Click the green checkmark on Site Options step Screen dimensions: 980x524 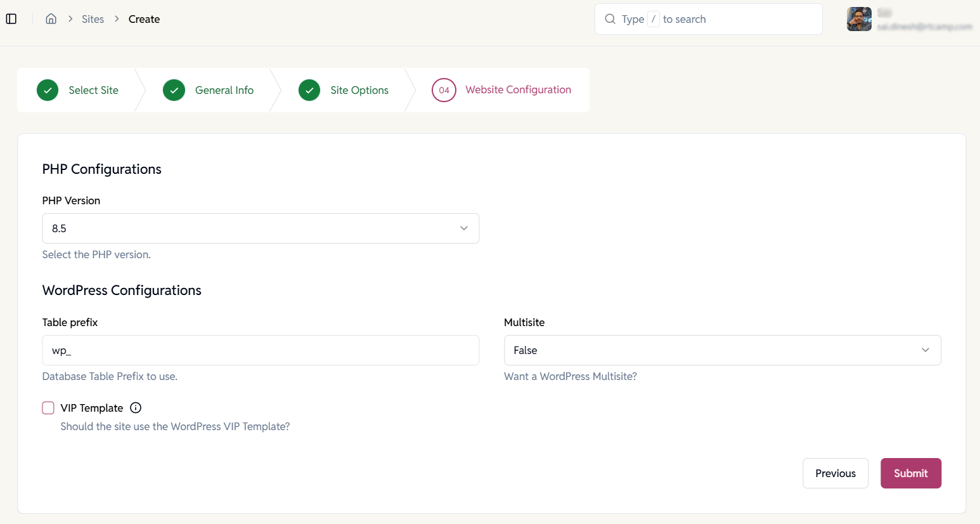click(309, 89)
